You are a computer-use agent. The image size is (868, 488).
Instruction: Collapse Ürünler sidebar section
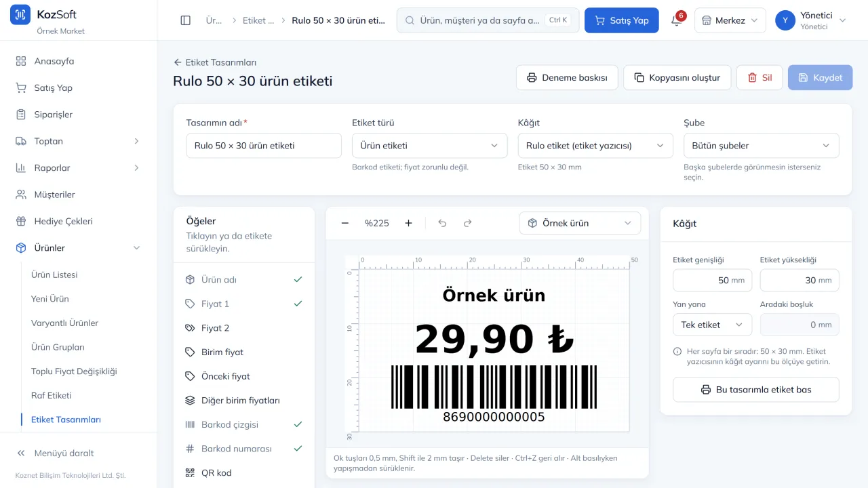point(78,248)
